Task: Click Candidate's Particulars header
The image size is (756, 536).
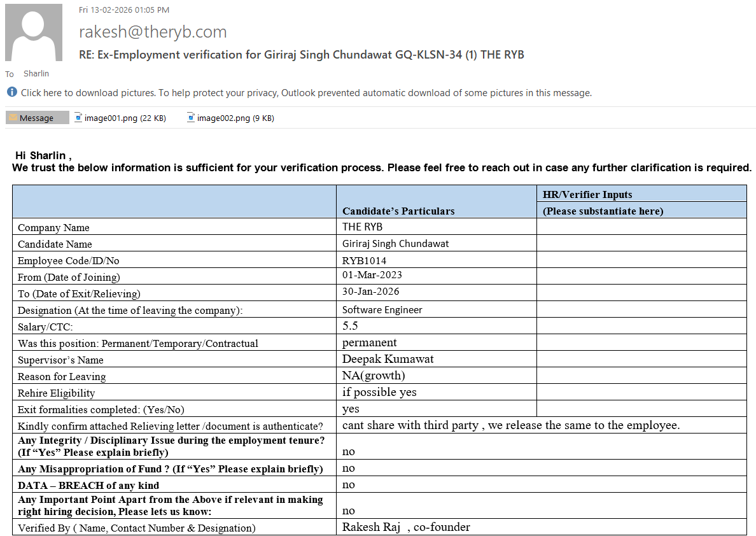Action: tap(398, 211)
